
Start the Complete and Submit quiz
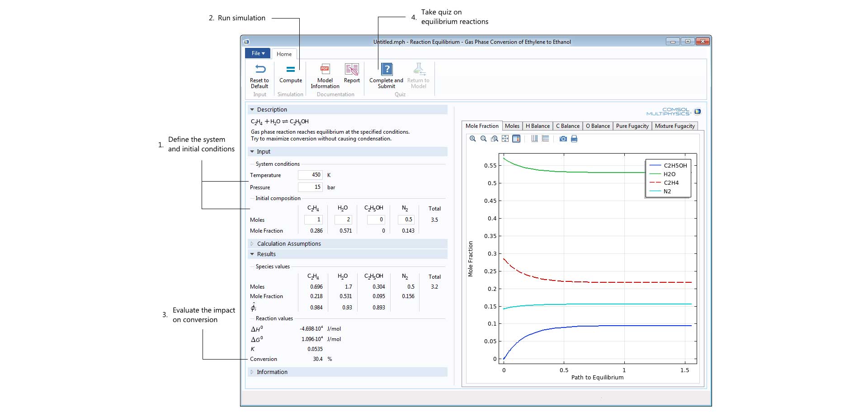387,70
